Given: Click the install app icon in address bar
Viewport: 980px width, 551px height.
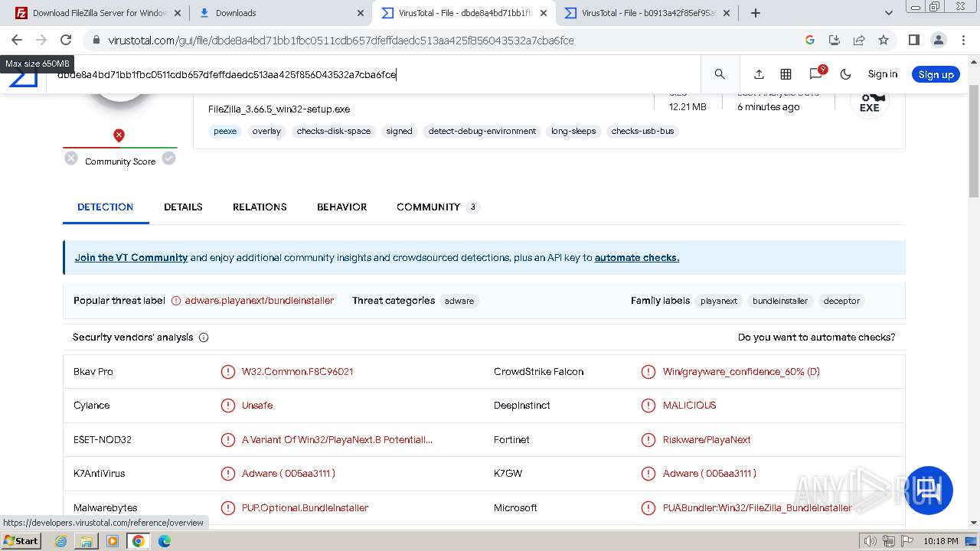Looking at the screenshot, I should tap(835, 40).
